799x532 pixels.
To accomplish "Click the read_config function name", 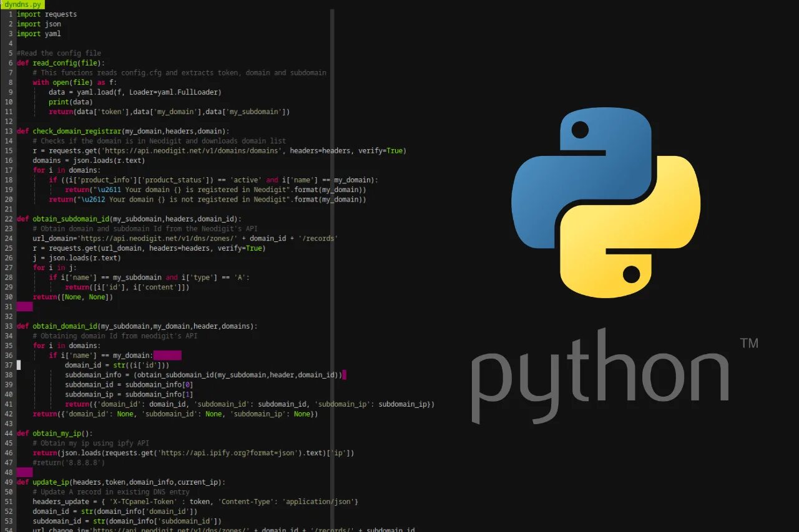I will 55,63.
